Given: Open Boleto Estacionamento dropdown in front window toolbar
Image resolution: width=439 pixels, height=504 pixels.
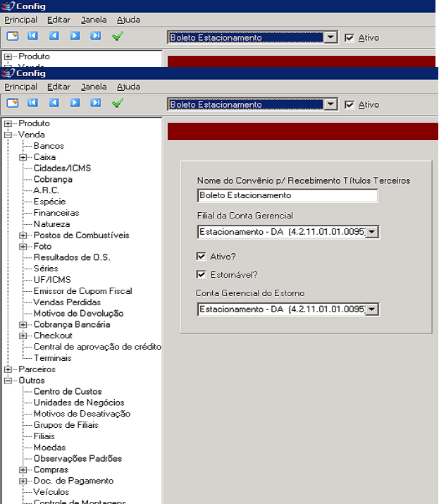Looking at the screenshot, I should (x=330, y=104).
